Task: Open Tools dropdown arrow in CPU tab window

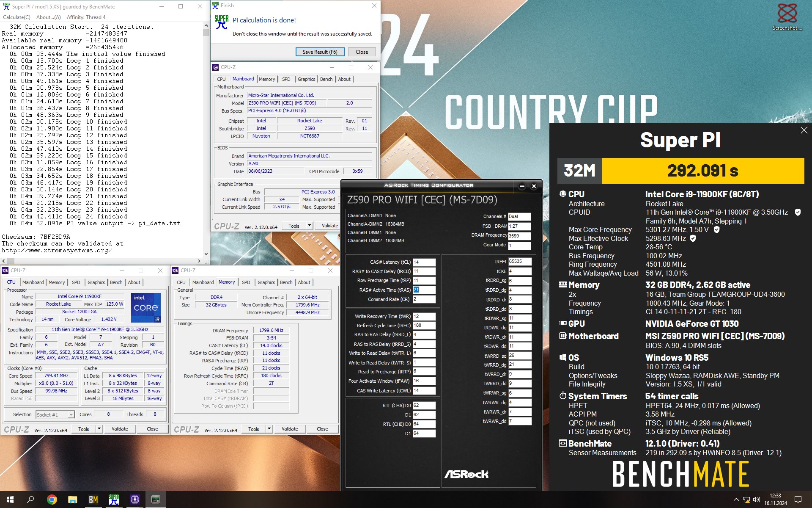Action: [99, 429]
